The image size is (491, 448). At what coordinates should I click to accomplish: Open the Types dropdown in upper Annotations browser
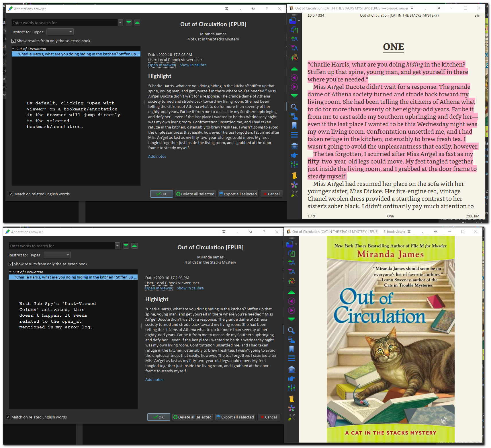[x=60, y=32]
